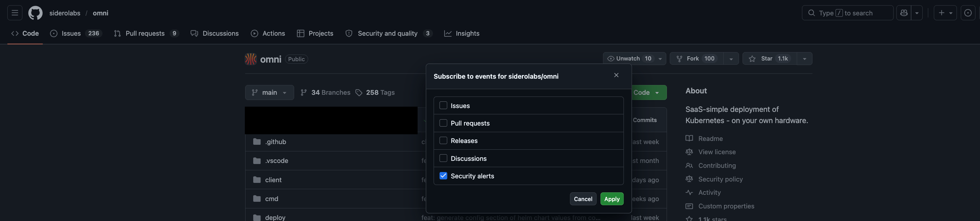This screenshot has height=221, width=980.
Task: Open the Readme link in About
Action: [710, 138]
